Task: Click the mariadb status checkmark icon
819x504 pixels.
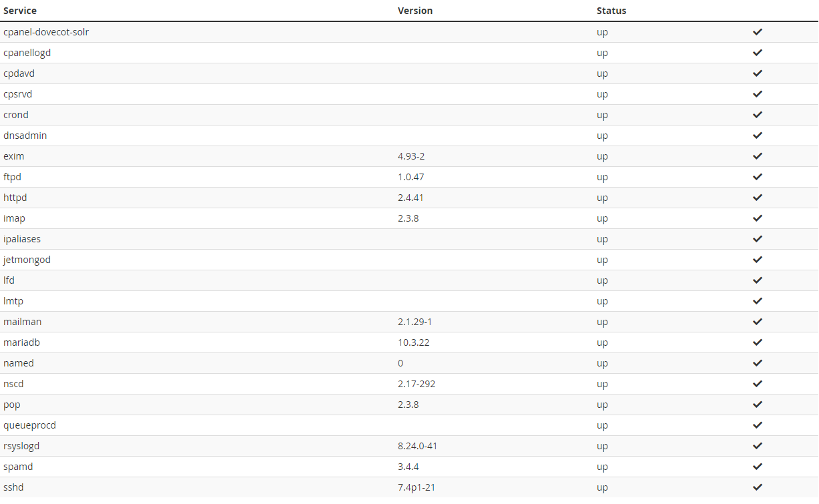Action: coord(758,342)
